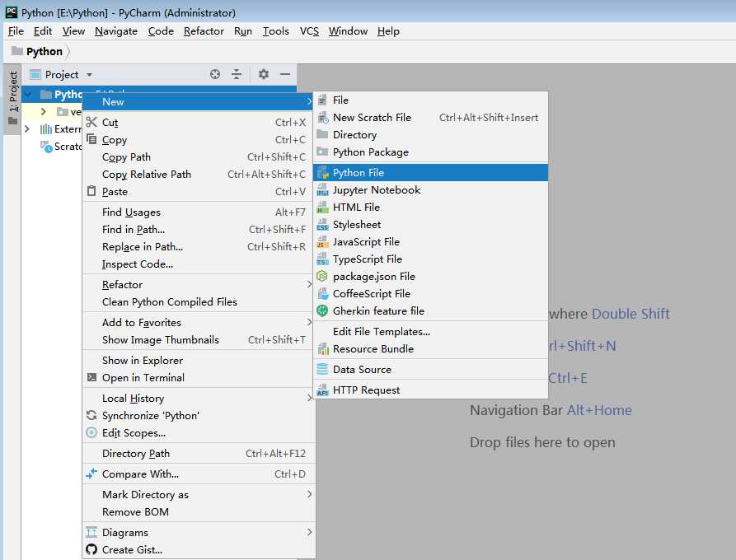Click the JavaScript File icon

coord(322,242)
